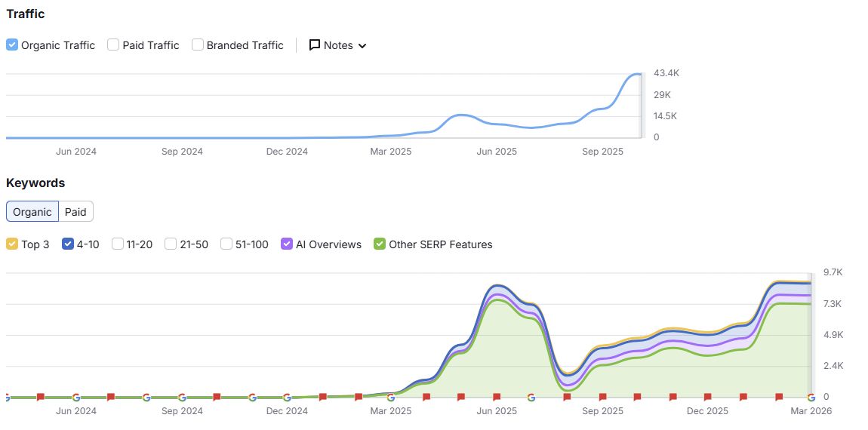This screenshot has width=868, height=430.
Task: Click the Google update marker above Jun 2024
Action: point(75,398)
